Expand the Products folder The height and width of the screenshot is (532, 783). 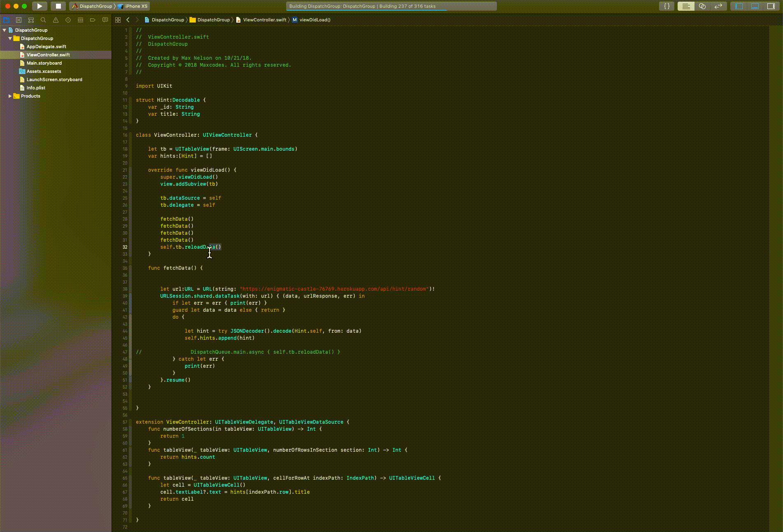[x=10, y=96]
